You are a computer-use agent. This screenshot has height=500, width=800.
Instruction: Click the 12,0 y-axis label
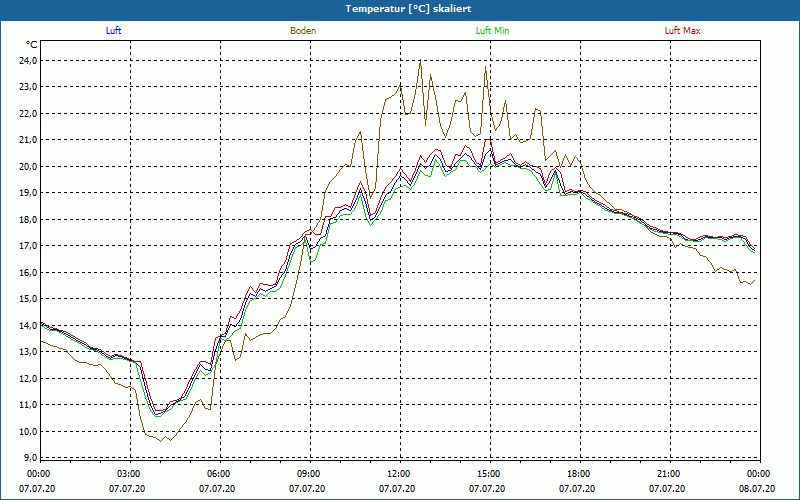coord(29,378)
